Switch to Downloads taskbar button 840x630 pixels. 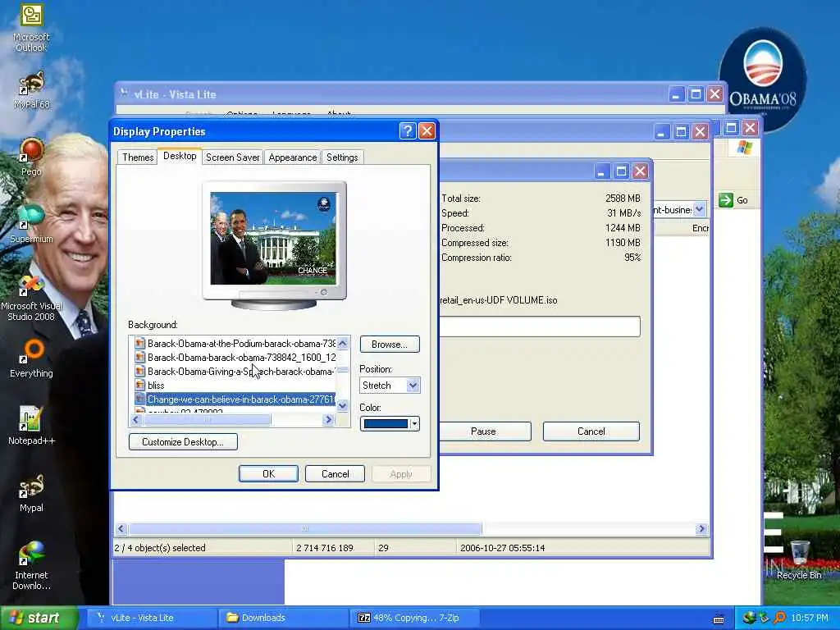point(283,618)
